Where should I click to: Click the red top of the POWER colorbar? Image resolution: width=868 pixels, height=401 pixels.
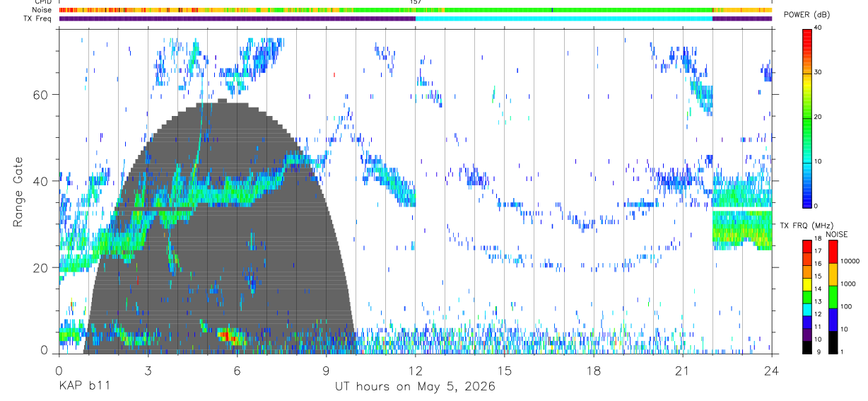tap(807, 35)
